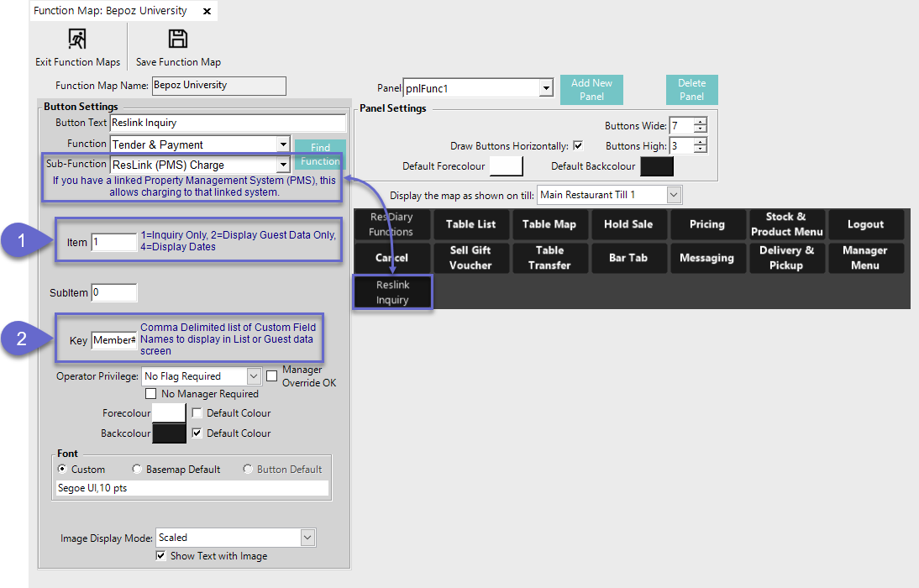
Task: Click the Save Function Map icon
Action: coord(178,39)
